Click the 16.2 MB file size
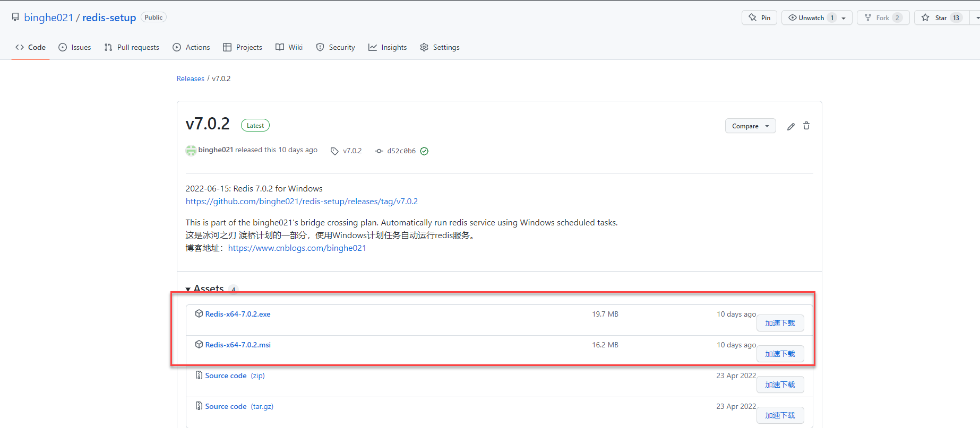The image size is (980, 428). click(605, 345)
